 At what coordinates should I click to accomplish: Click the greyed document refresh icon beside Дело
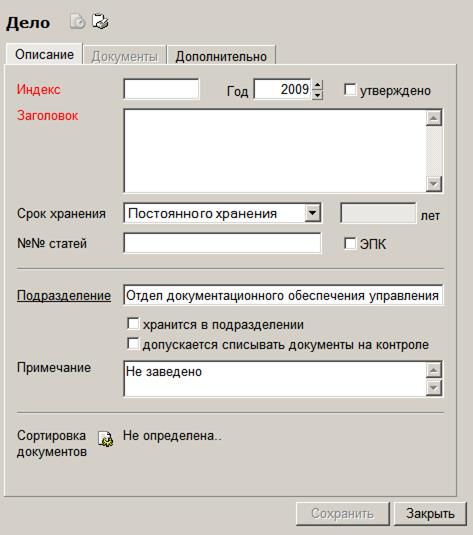pos(78,21)
